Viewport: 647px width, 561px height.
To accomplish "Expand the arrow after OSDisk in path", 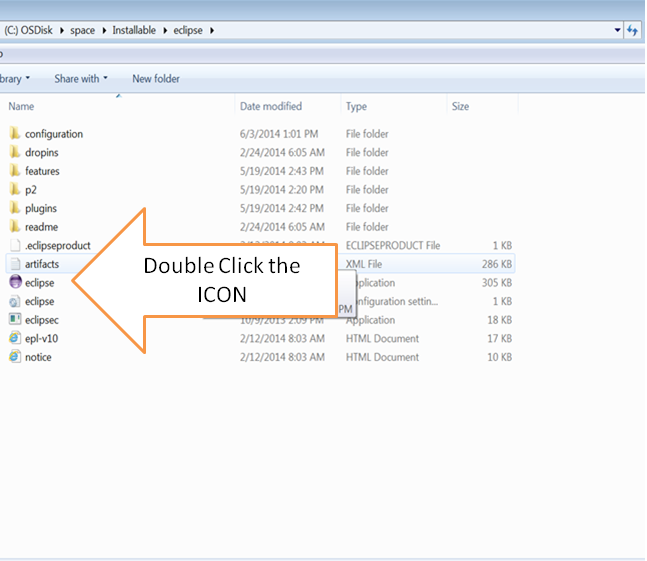I will tap(61, 31).
